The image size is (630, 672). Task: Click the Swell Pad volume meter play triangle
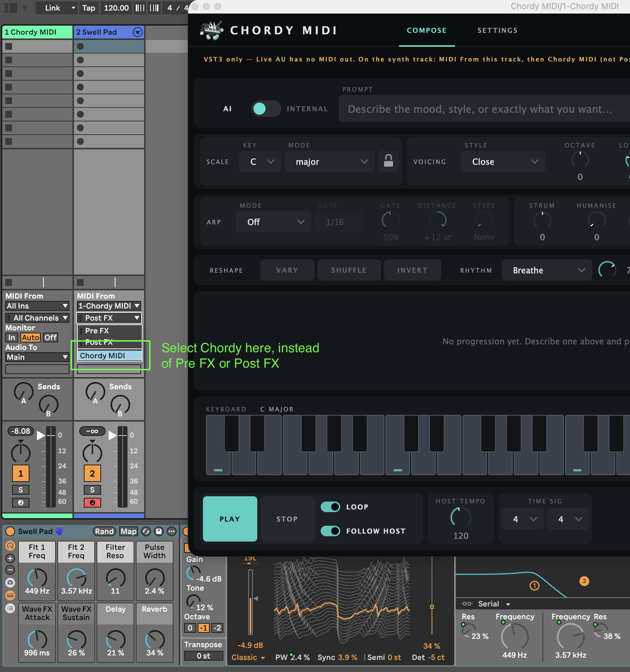(113, 436)
